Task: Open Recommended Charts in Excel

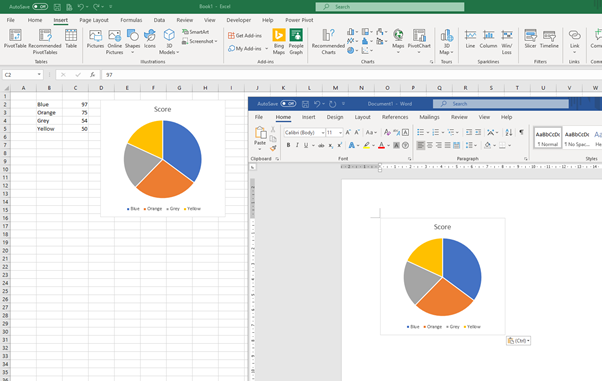Action: (x=328, y=41)
